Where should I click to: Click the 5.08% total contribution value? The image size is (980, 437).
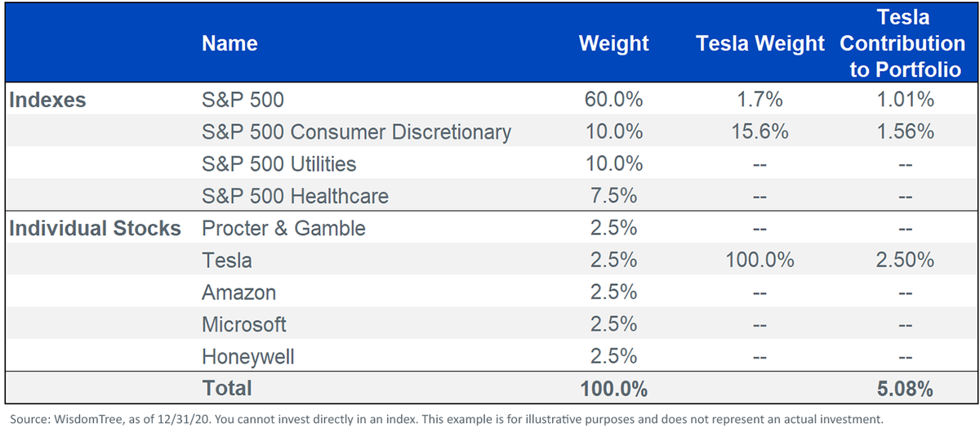905,388
